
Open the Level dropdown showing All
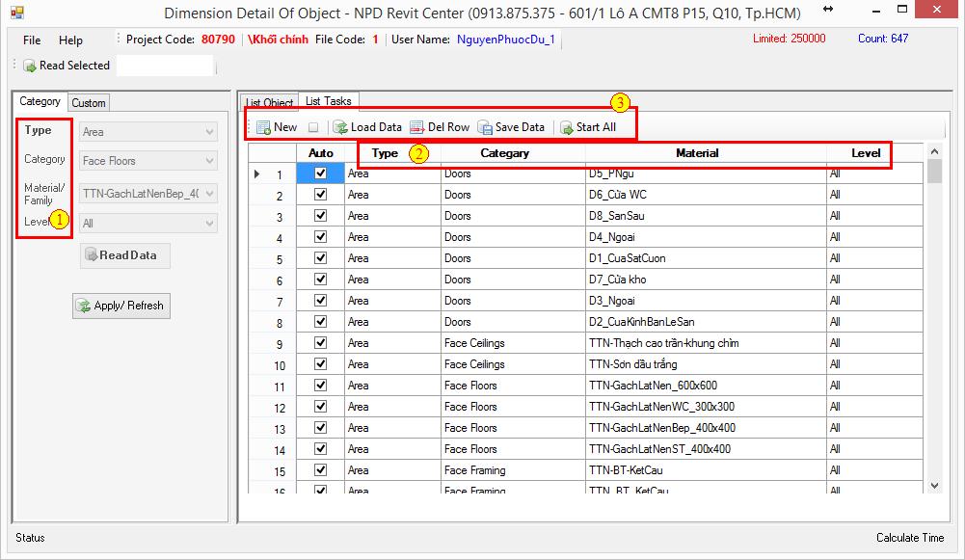click(x=148, y=224)
